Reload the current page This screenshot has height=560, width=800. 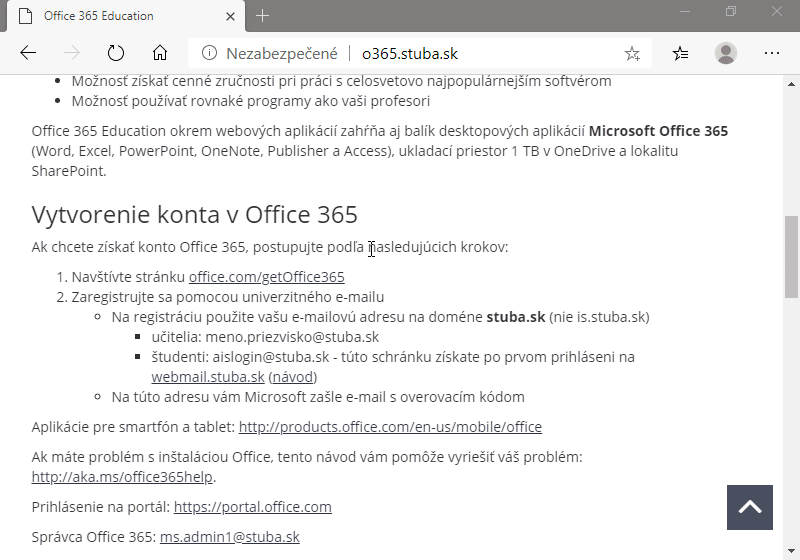tap(116, 53)
